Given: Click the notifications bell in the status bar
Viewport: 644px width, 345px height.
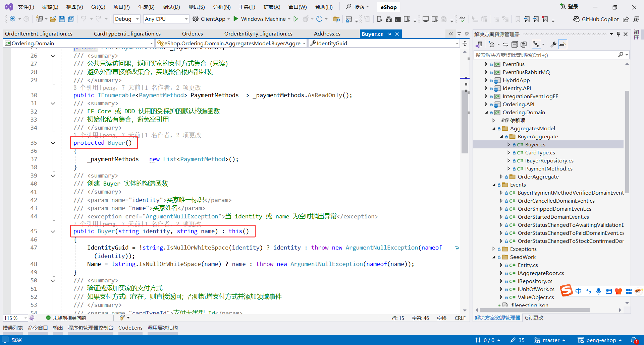Looking at the screenshot, I should tap(634, 340).
